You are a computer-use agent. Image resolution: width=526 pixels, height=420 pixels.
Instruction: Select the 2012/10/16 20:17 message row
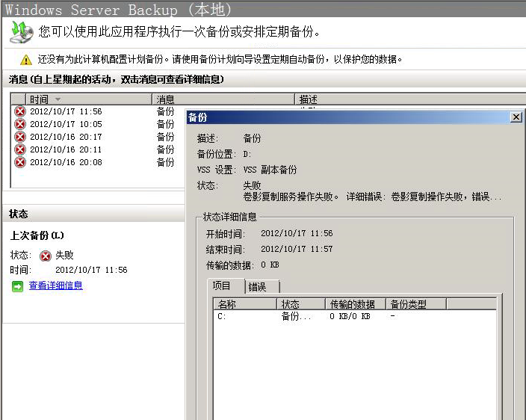[x=97, y=137]
